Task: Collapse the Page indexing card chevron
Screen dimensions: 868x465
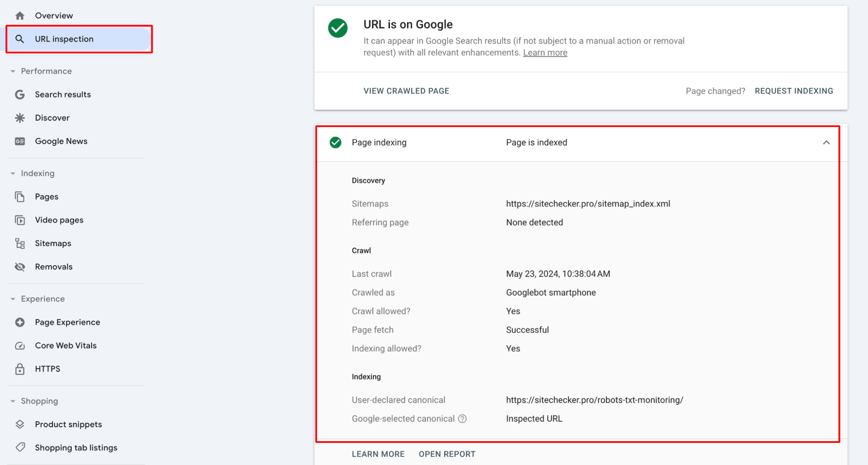Action: pyautogui.click(x=826, y=142)
